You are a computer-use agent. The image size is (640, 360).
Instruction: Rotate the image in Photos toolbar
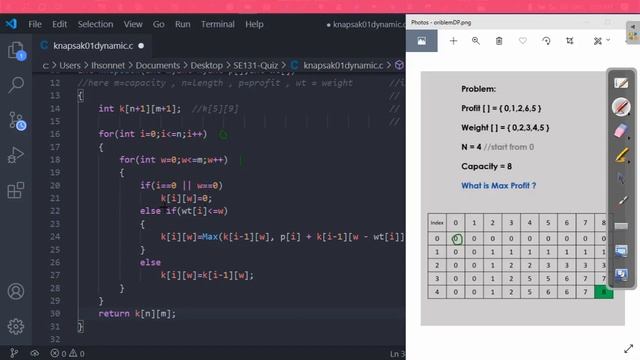tap(546, 41)
